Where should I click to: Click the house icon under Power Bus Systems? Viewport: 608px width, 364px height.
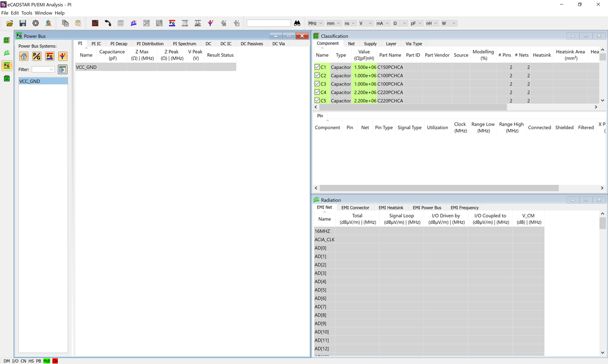[24, 56]
